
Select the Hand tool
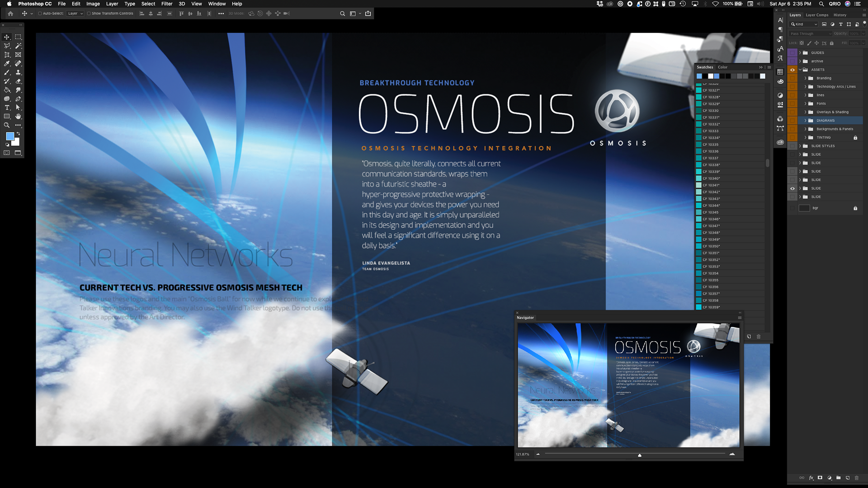[18, 116]
